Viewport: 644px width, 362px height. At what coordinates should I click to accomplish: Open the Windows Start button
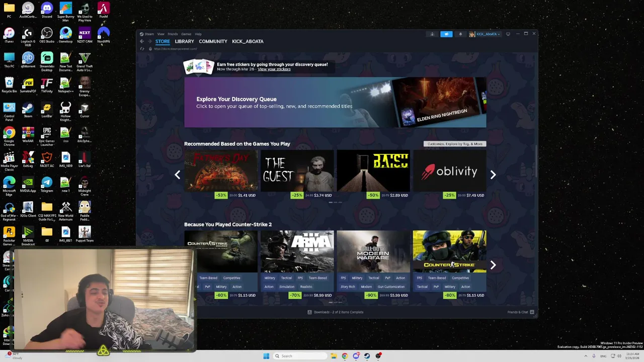[x=266, y=356]
